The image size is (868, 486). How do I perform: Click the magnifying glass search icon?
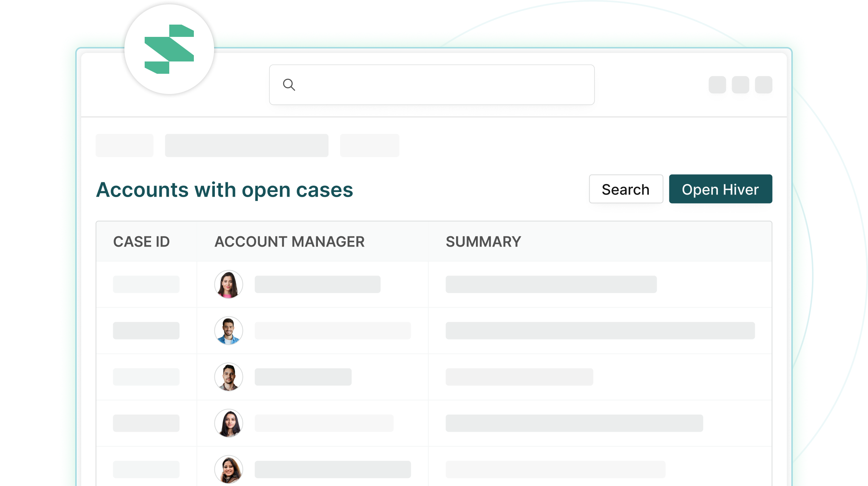[289, 85]
